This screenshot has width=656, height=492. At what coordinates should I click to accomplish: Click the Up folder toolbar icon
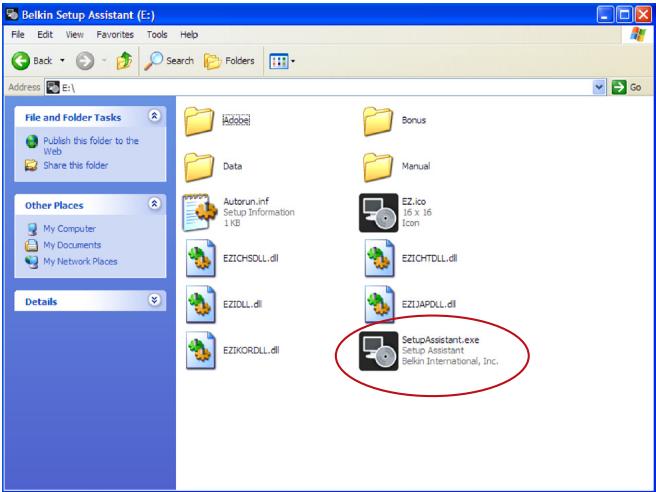coord(124,61)
